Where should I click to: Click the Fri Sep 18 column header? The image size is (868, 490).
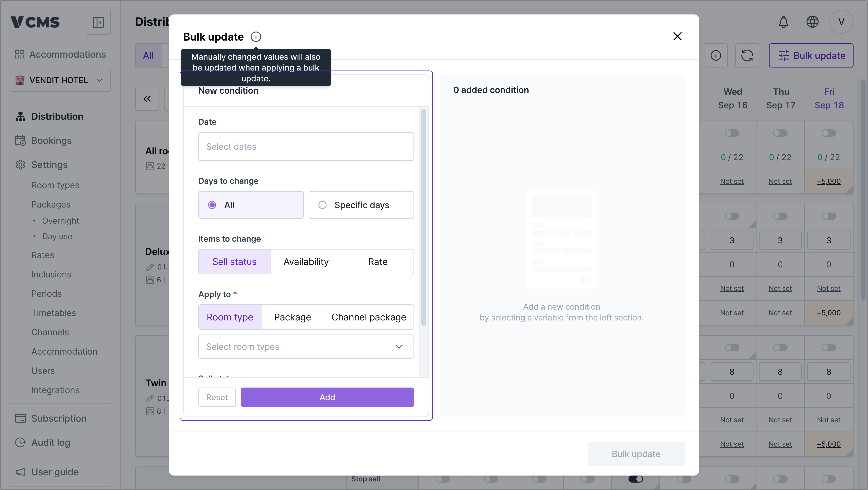(829, 98)
